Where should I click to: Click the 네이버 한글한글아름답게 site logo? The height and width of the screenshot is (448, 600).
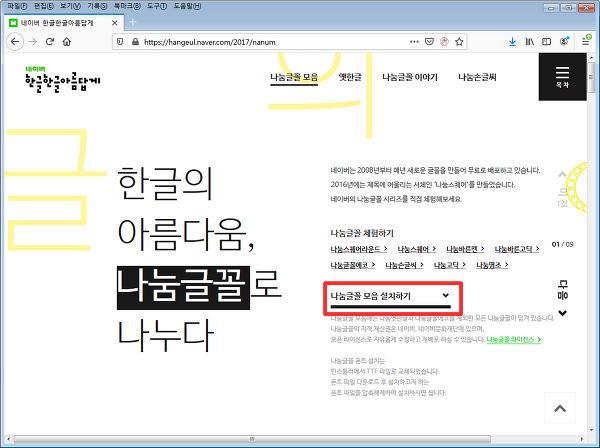tap(62, 80)
